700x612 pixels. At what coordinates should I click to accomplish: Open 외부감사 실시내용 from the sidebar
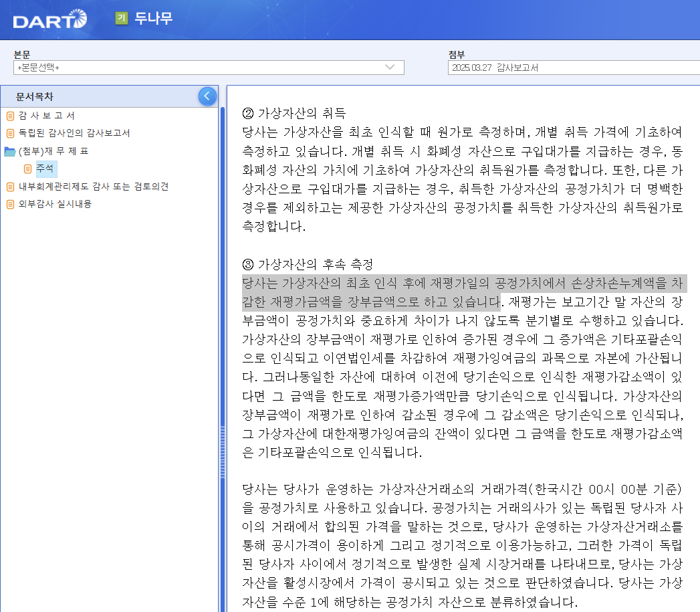pos(53,204)
